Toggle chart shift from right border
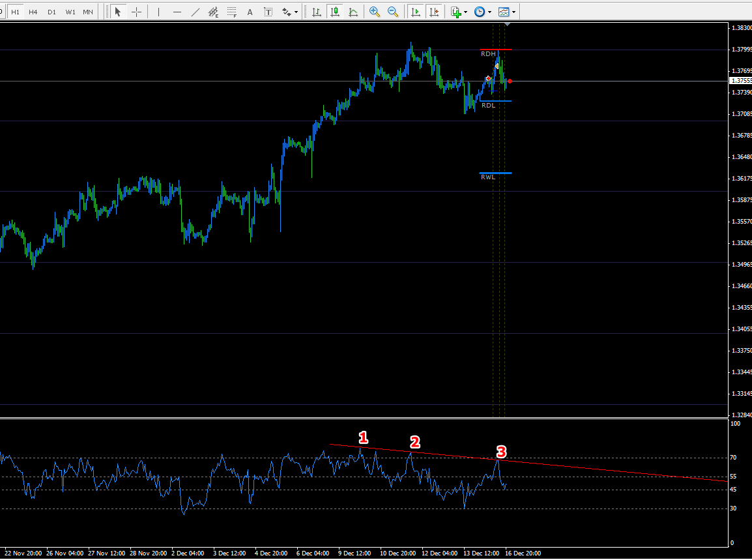This screenshot has height=560, width=752. pyautogui.click(x=434, y=12)
